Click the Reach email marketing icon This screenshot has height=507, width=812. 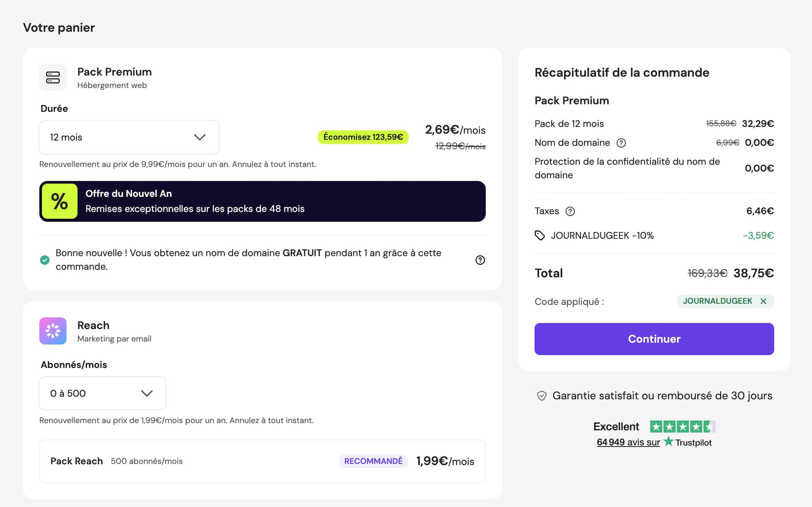click(x=53, y=331)
